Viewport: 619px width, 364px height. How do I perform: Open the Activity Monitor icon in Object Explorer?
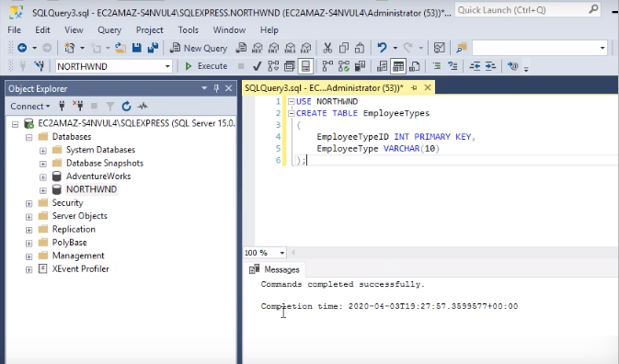tap(143, 106)
